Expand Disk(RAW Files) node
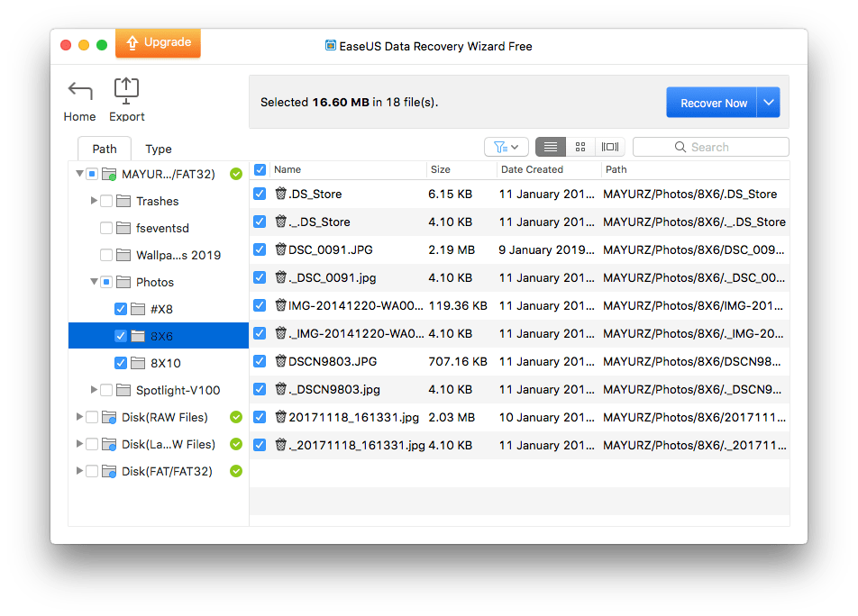 [79, 417]
